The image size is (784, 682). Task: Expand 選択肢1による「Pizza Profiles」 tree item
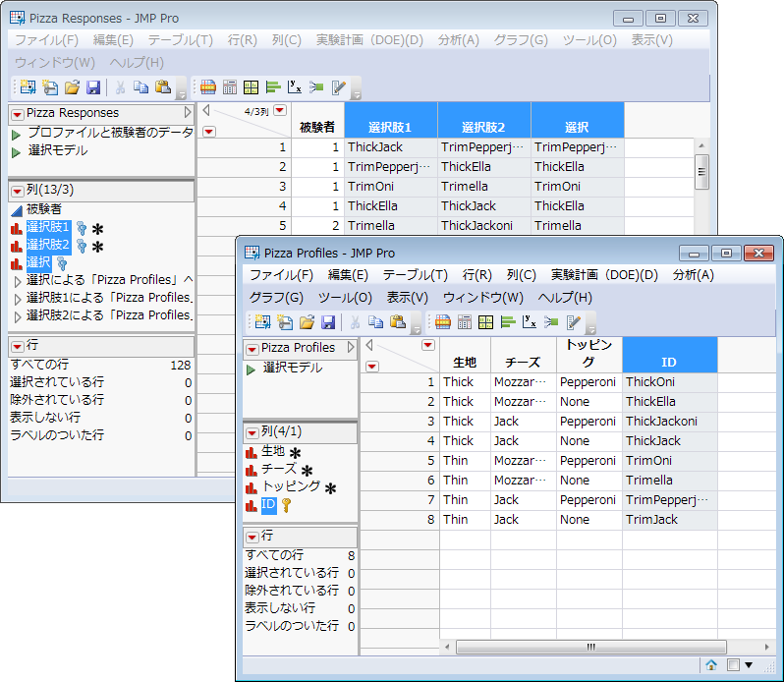point(18,298)
